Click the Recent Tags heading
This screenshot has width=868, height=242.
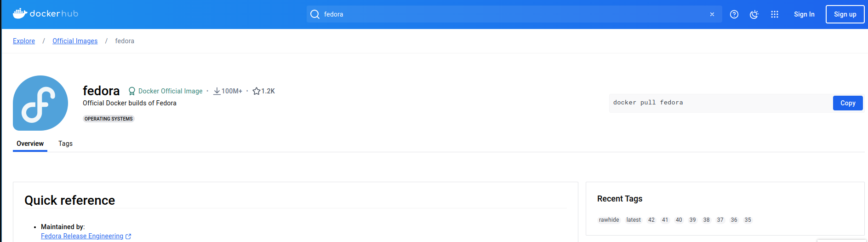click(620, 199)
